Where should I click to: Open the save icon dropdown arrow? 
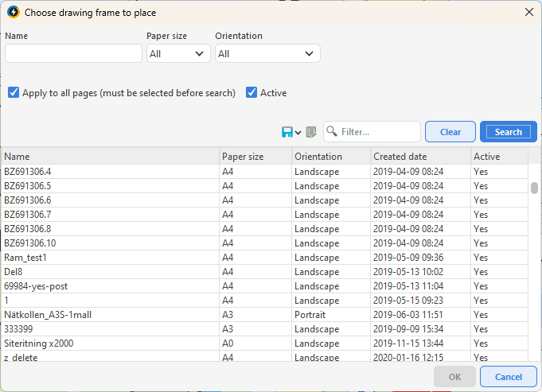298,133
